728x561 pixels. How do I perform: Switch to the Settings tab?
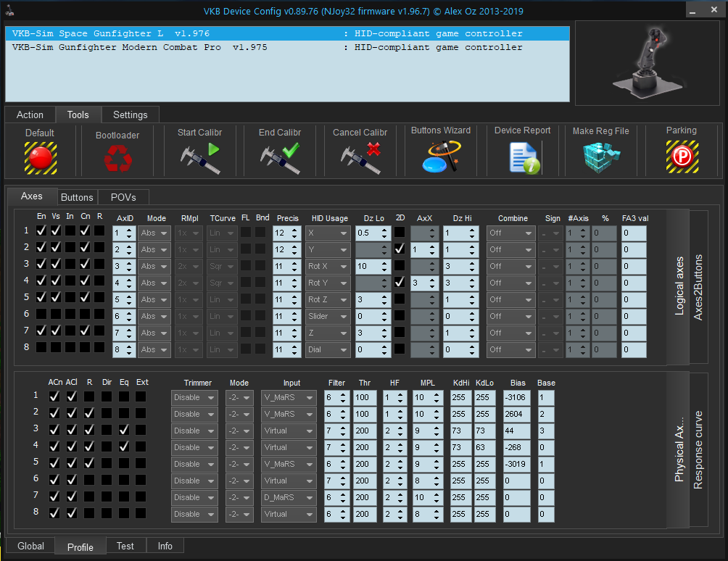pyautogui.click(x=131, y=115)
